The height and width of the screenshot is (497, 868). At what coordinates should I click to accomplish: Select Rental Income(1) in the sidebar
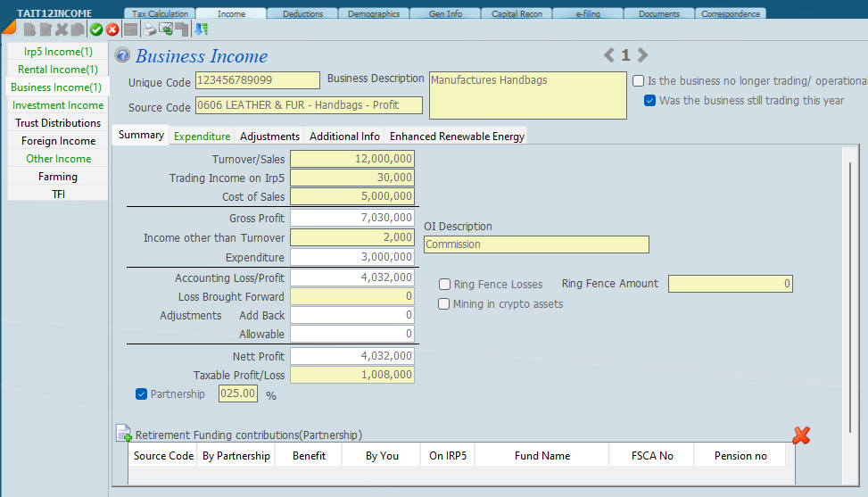pos(58,70)
